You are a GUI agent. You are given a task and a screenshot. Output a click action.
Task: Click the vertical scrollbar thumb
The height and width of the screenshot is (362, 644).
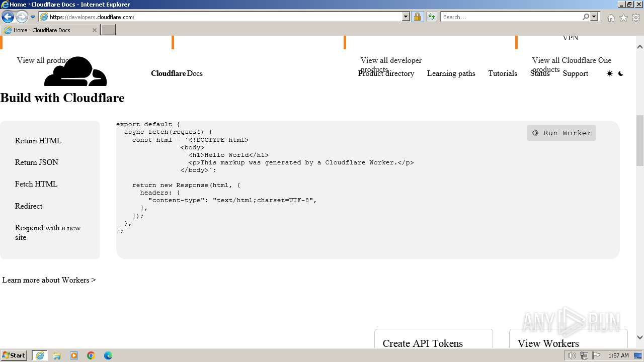click(x=640, y=141)
